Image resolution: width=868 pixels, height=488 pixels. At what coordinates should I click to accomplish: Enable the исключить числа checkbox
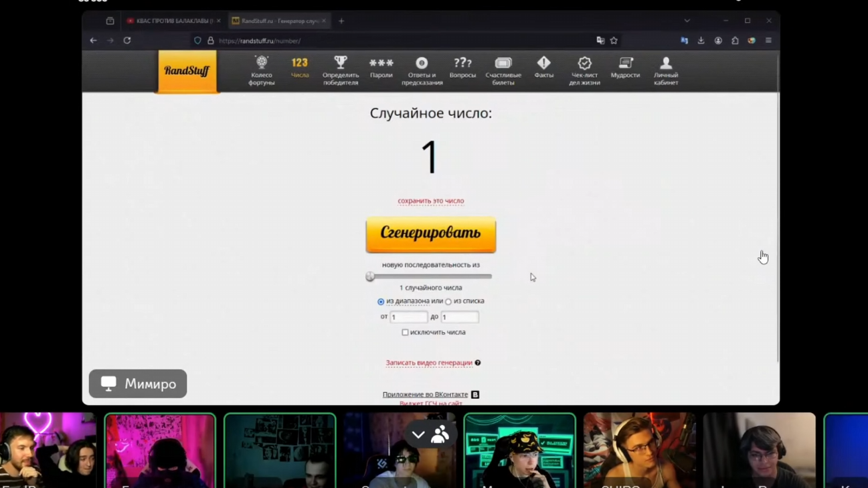(405, 333)
